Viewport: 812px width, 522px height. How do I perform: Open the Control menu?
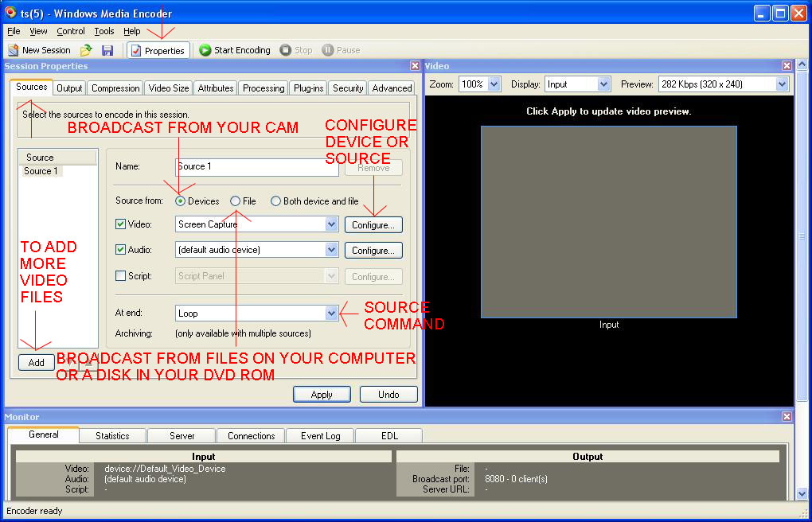click(71, 31)
